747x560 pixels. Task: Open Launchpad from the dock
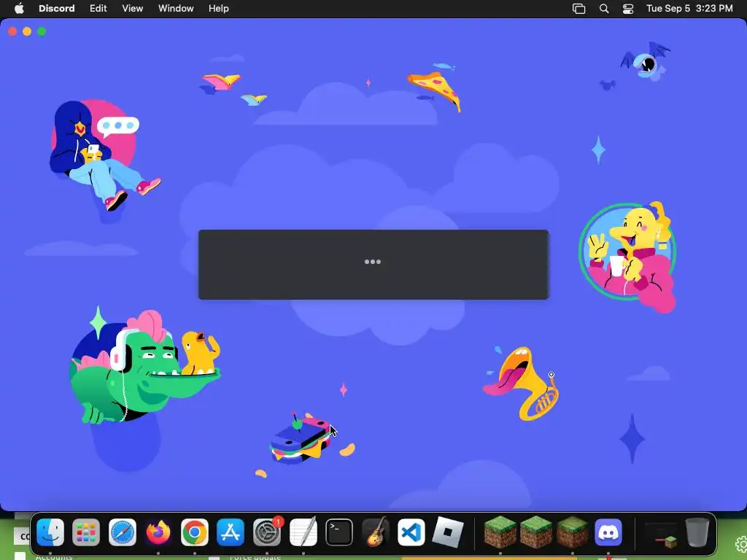pos(86,532)
